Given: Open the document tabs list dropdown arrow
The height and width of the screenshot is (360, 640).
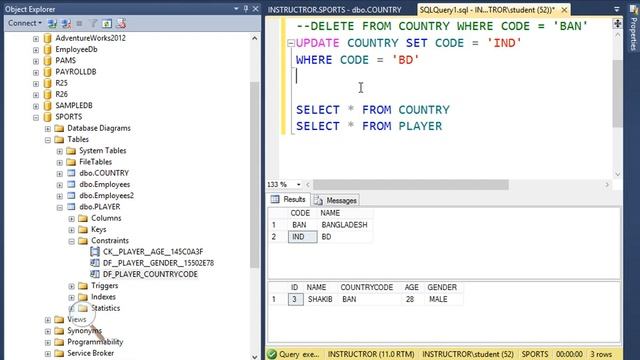Looking at the screenshot, I should point(616,9).
